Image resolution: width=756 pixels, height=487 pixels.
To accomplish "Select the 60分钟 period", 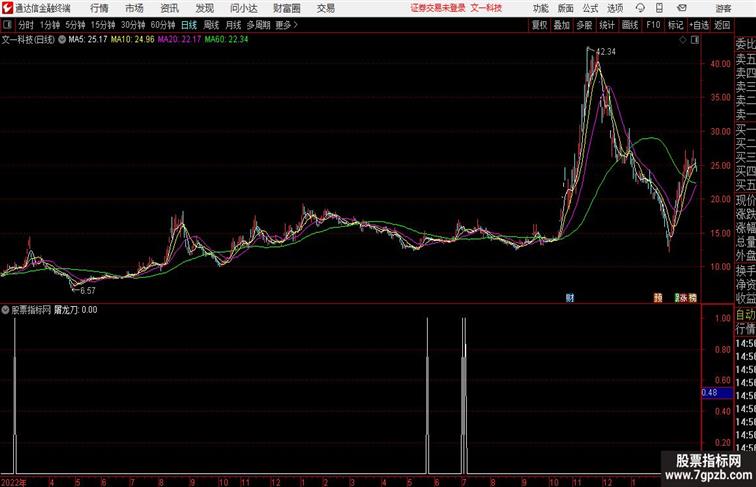I will 163,25.
